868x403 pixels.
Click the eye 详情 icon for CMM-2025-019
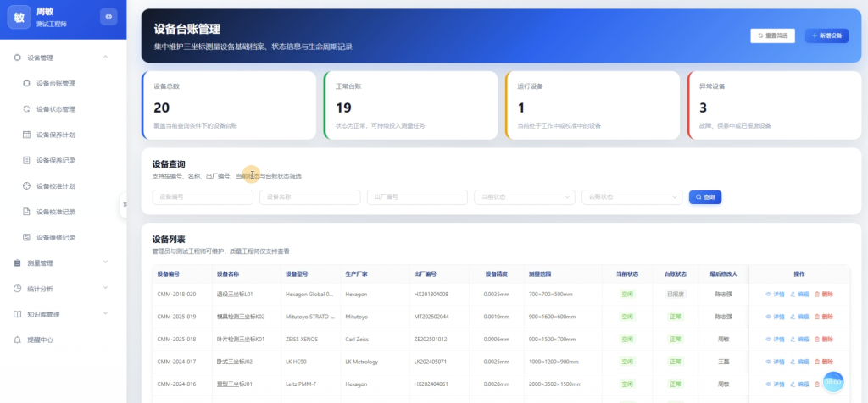(x=768, y=317)
